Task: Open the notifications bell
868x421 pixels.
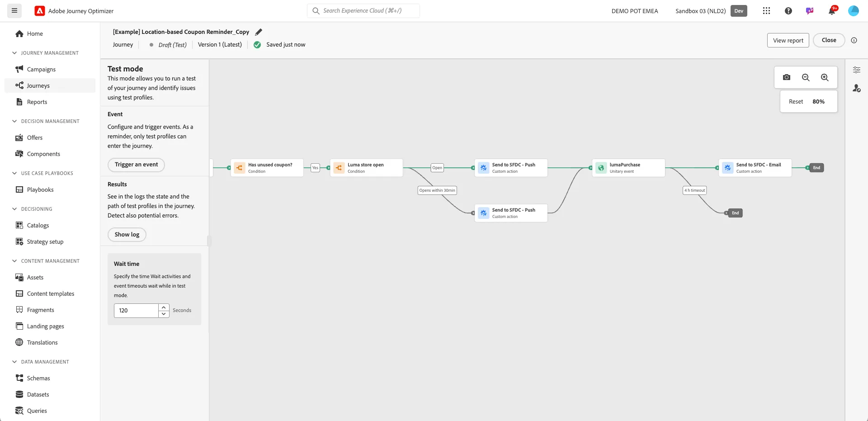Action: pyautogui.click(x=832, y=11)
